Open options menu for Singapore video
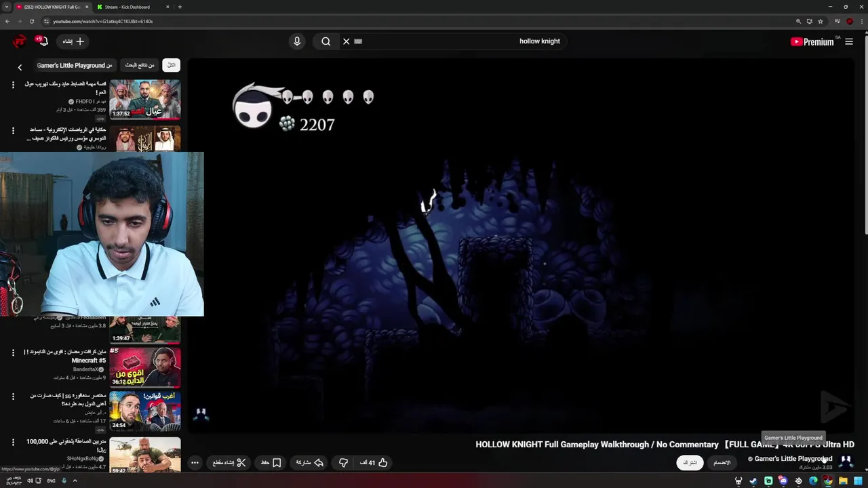Image resolution: width=868 pixels, height=488 pixels. tap(13, 397)
